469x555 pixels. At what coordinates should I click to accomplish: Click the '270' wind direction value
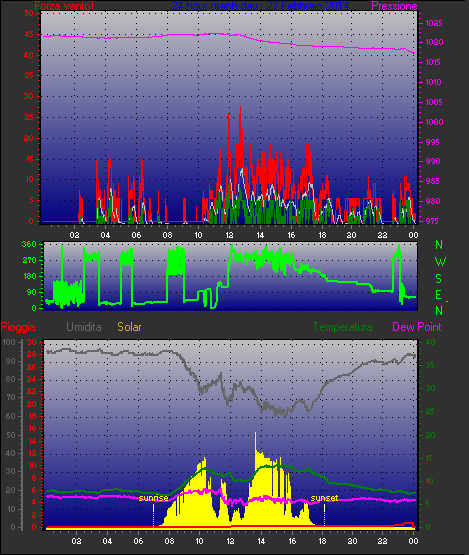[x=29, y=261]
